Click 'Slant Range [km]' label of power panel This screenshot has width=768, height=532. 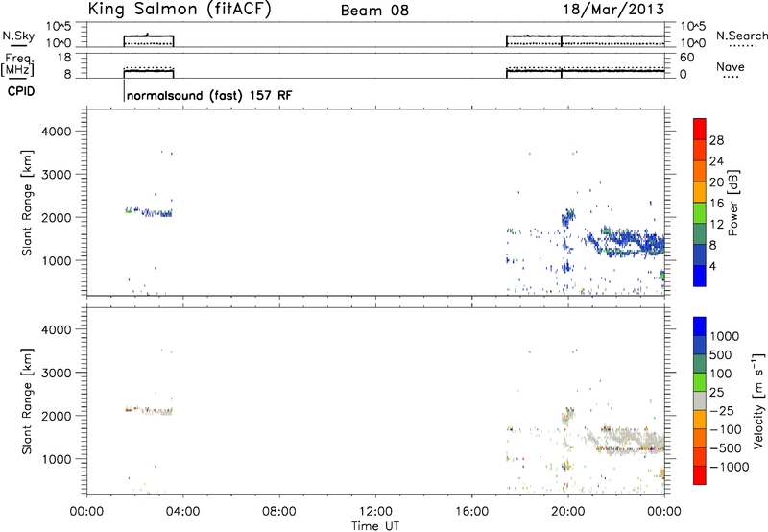(x=27, y=203)
